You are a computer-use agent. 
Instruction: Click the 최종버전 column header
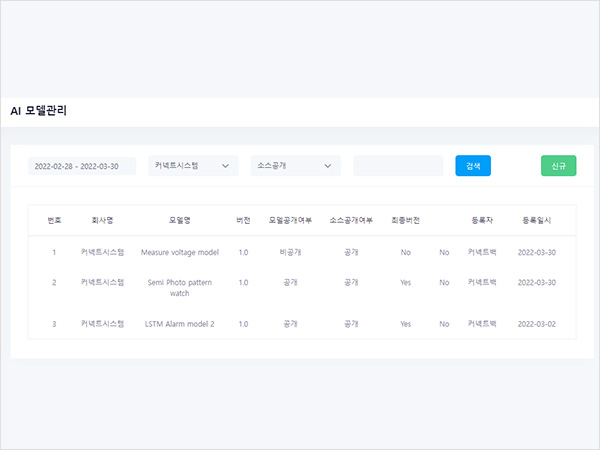coord(405,220)
